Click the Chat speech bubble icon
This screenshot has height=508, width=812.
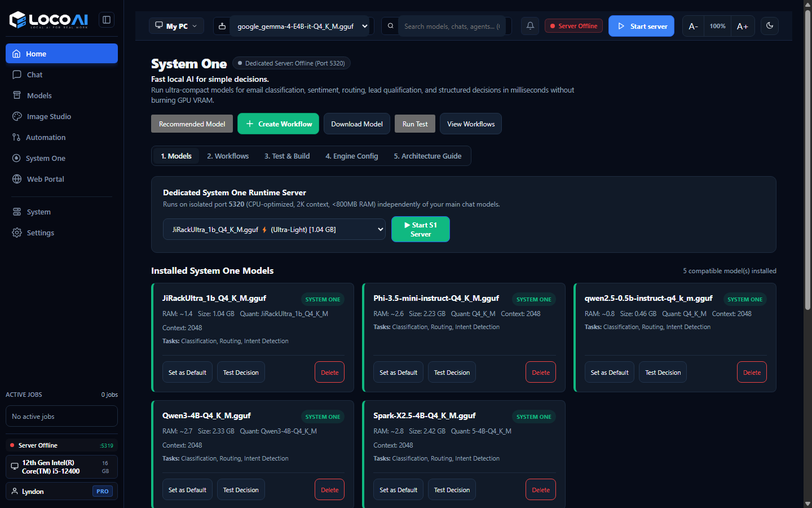[17, 75]
